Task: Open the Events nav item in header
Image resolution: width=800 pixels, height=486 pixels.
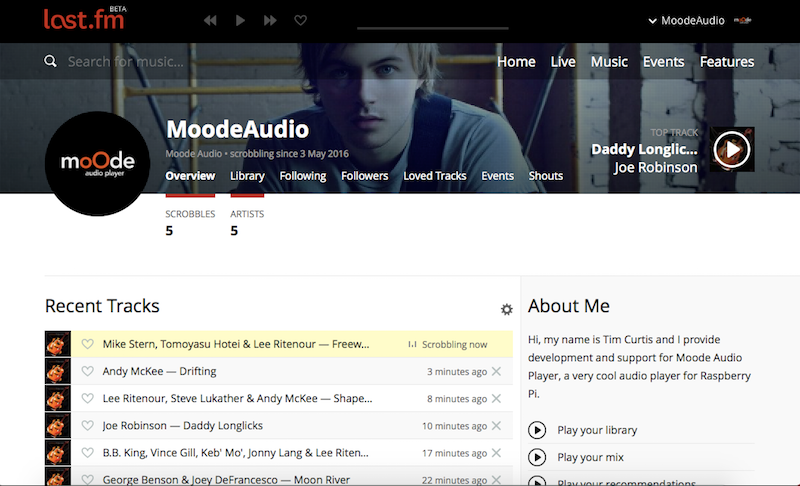Action: click(x=663, y=62)
